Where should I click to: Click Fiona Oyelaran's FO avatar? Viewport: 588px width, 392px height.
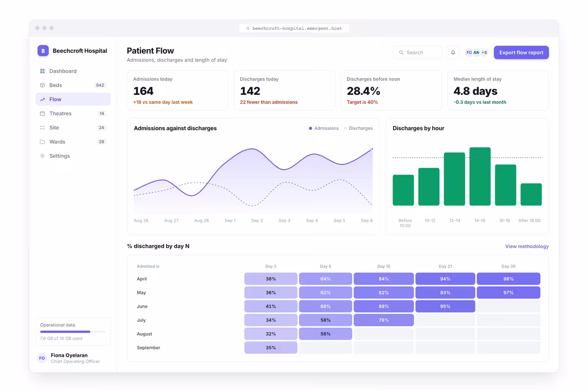tap(42, 358)
